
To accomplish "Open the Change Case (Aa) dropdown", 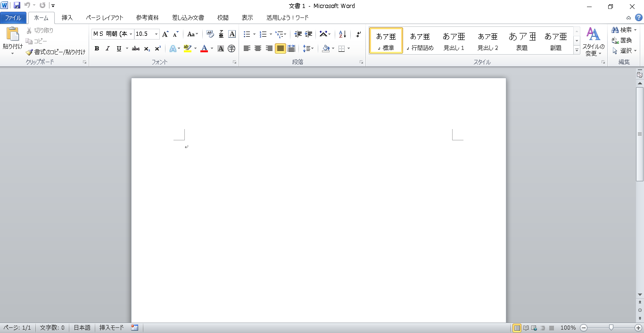I will 192,34.
